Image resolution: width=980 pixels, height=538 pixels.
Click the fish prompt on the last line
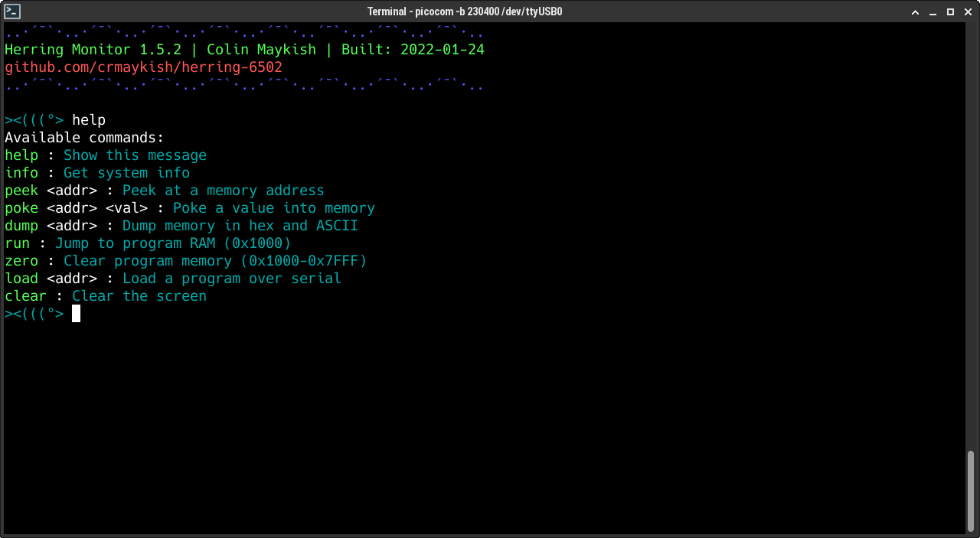click(x=34, y=314)
